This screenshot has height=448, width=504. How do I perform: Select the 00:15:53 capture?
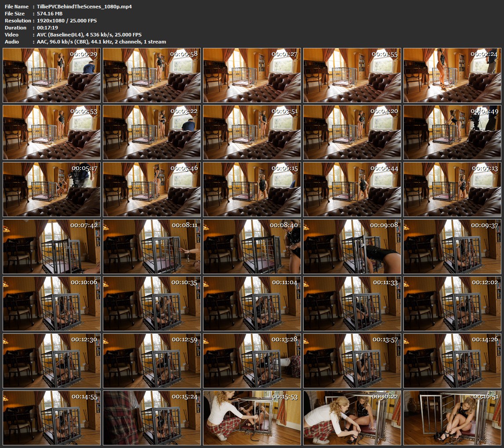point(252,418)
